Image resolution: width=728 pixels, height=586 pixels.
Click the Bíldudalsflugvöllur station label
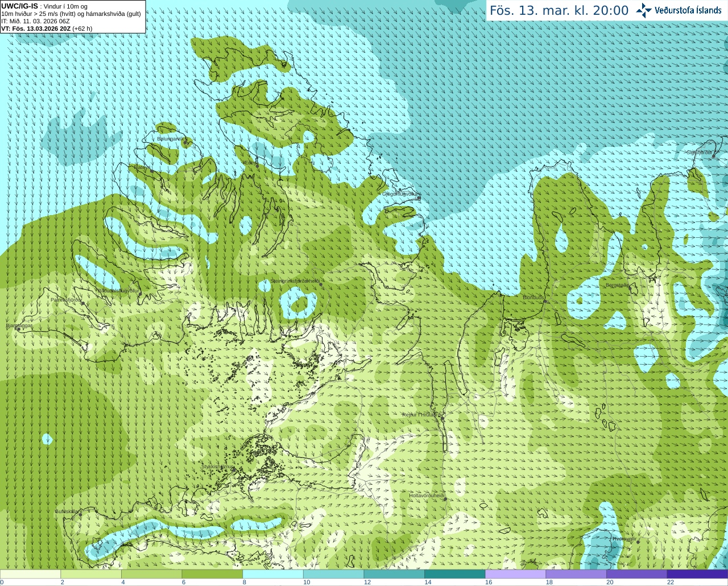click(119, 290)
